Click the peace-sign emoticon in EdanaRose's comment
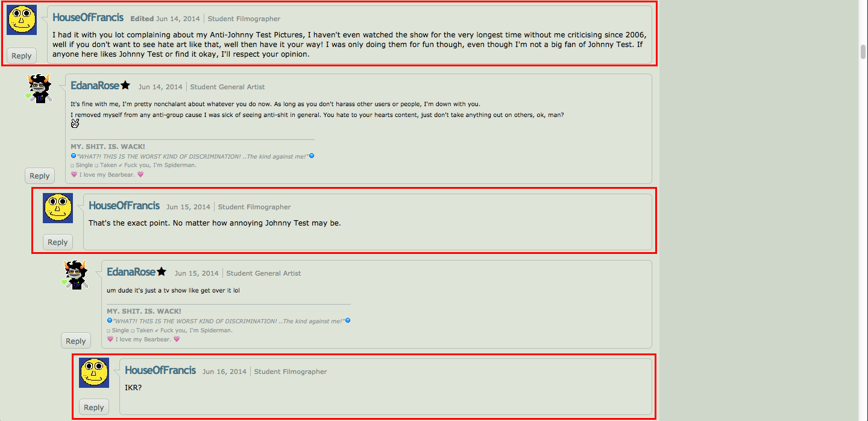The image size is (868, 421). tap(75, 124)
